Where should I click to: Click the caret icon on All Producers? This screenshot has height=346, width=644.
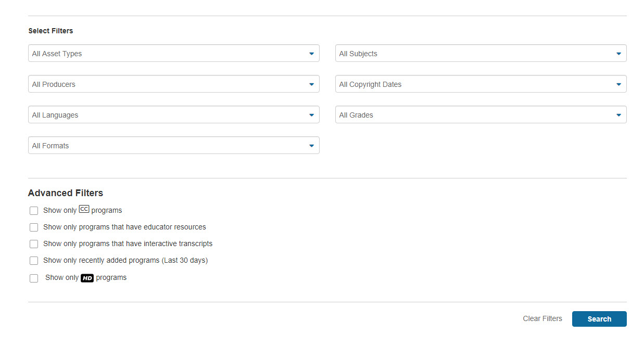point(311,84)
